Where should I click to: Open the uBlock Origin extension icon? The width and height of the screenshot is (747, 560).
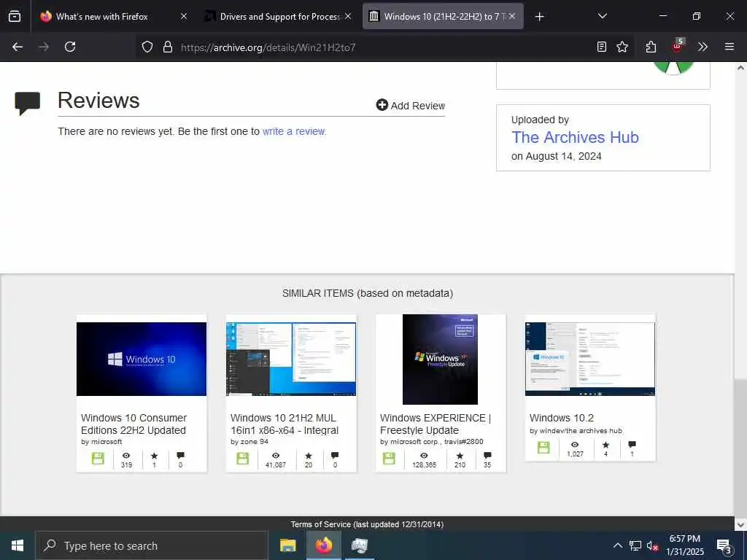tap(678, 45)
